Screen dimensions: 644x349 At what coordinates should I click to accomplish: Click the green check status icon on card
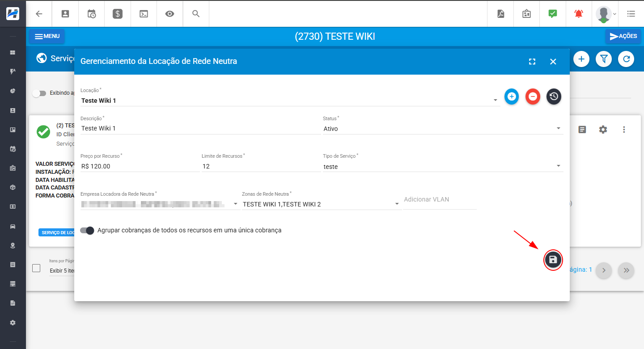43,131
